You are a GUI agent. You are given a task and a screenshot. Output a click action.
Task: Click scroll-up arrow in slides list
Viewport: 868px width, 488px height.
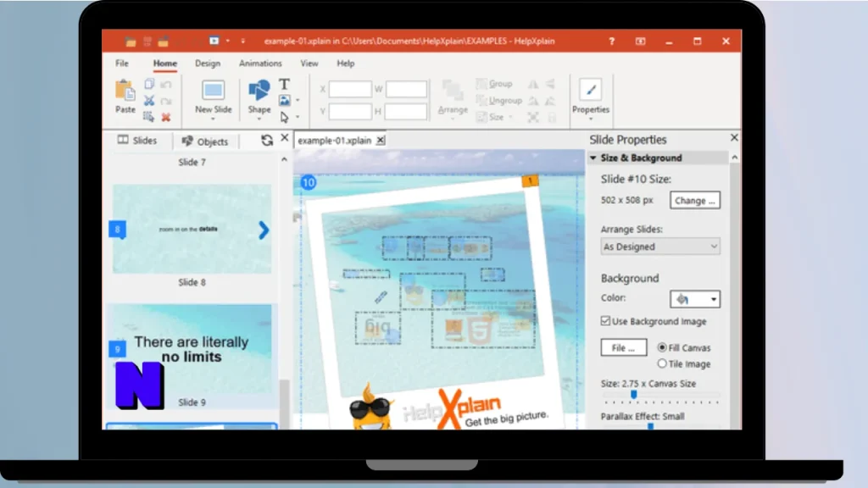284,159
